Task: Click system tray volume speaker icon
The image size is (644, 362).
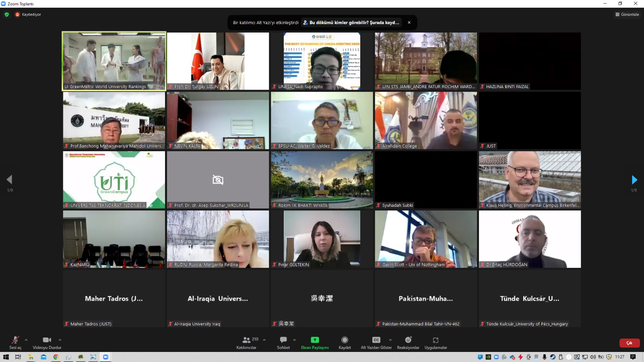Action: [592, 357]
